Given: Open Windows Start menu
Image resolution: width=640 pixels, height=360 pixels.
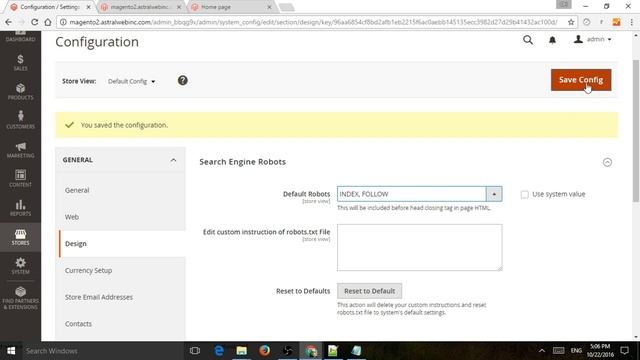Looking at the screenshot, I should 11,351.
